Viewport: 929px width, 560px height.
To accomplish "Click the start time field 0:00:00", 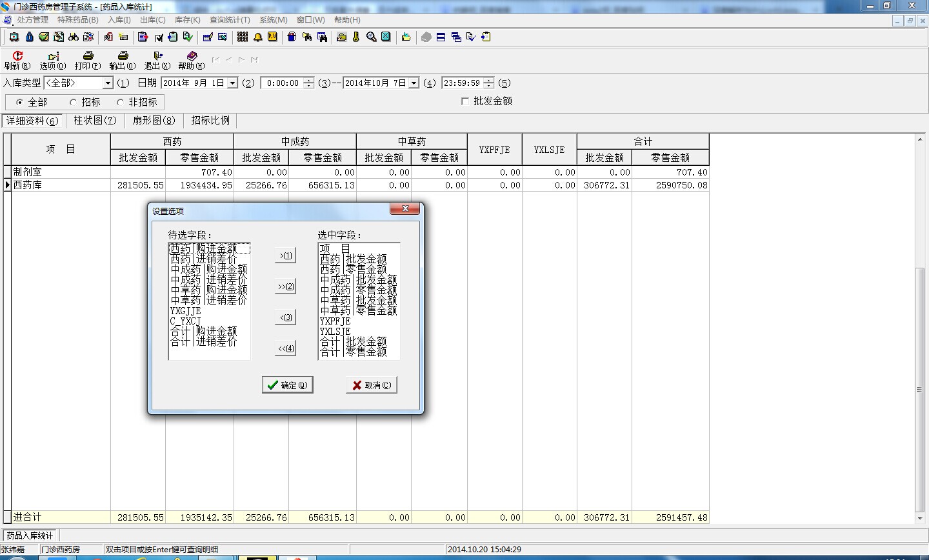I will coord(283,83).
